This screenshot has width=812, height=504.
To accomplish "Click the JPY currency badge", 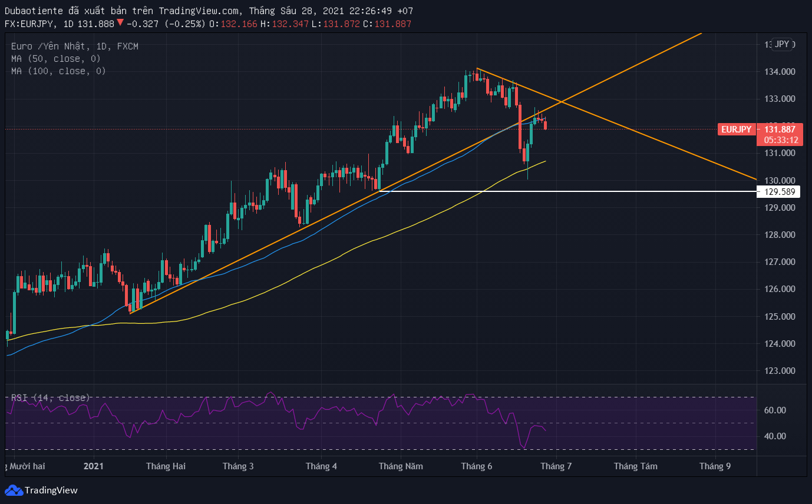I will pos(782,44).
